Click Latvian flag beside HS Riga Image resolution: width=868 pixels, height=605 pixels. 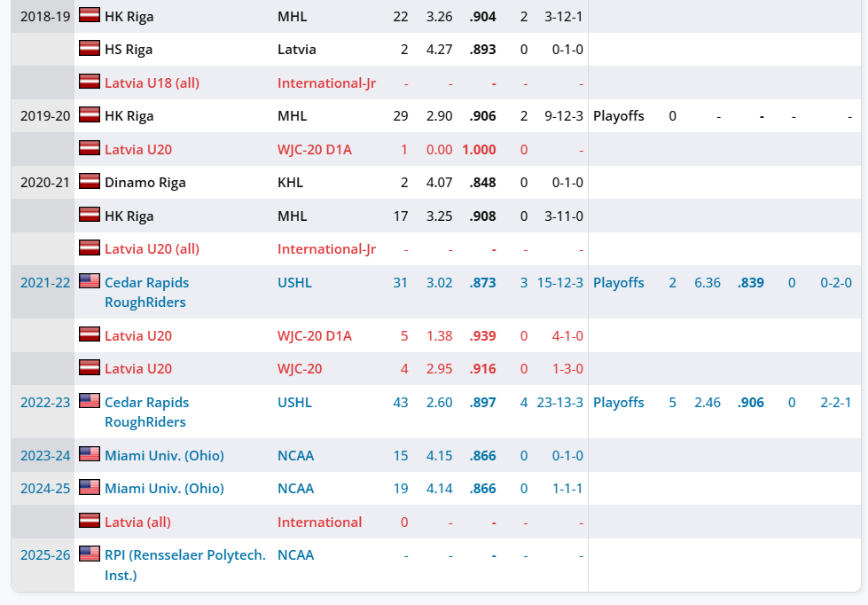point(90,48)
